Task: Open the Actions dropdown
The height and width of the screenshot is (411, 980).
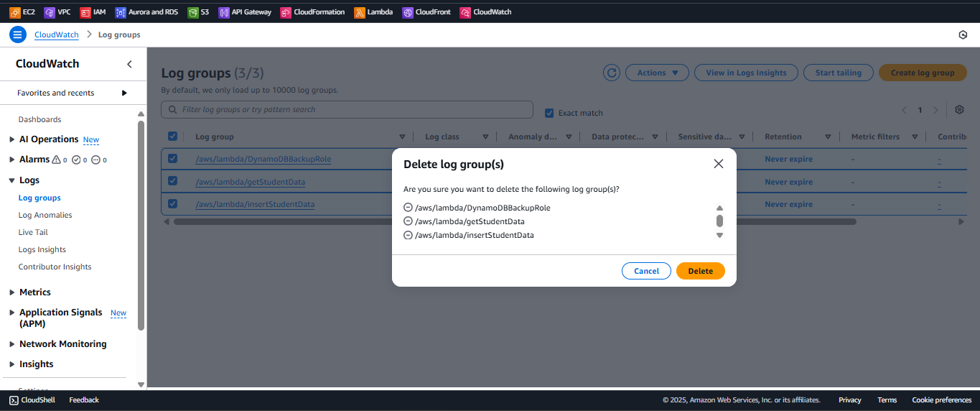Action: coord(657,73)
